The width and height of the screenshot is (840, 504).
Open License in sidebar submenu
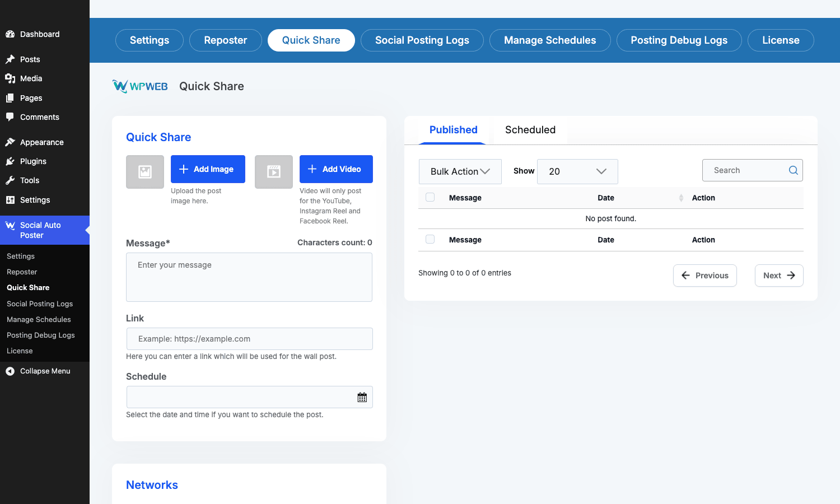[20, 351]
